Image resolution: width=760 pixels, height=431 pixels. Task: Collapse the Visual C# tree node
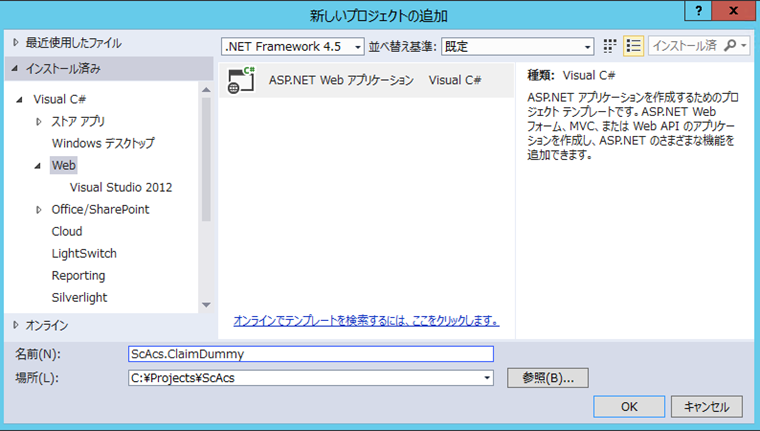coord(19,99)
